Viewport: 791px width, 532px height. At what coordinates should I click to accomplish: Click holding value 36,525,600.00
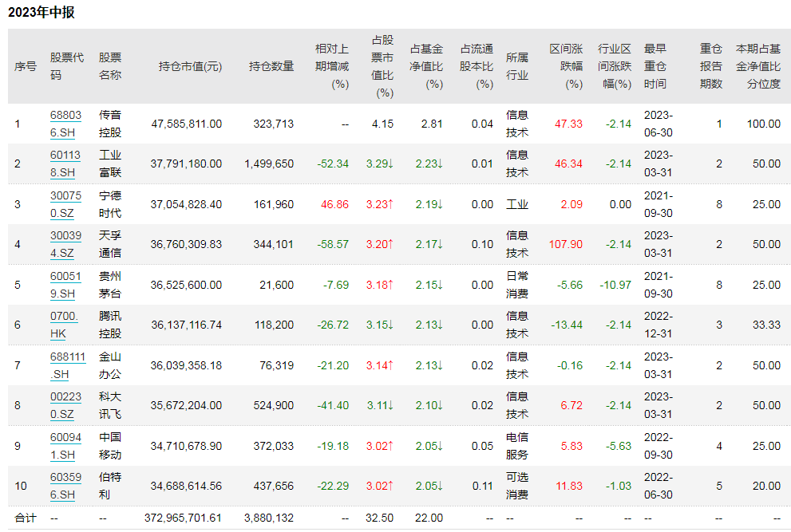tap(186, 285)
